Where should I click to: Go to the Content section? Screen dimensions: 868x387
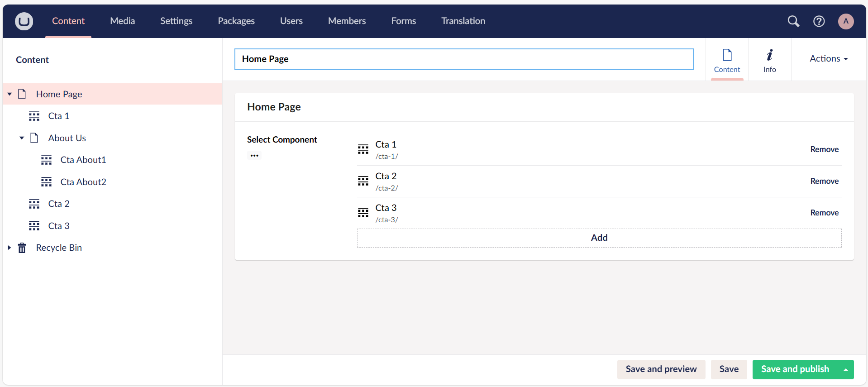pyautogui.click(x=68, y=21)
